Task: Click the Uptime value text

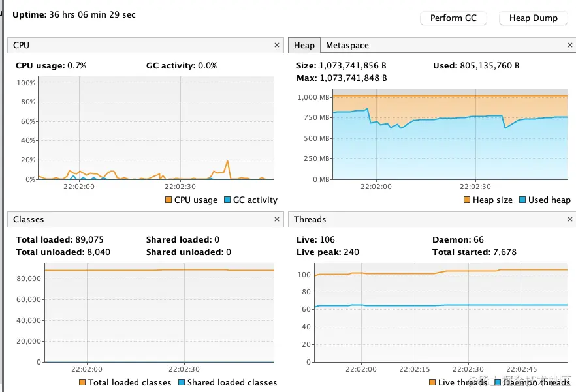Action: click(x=92, y=14)
